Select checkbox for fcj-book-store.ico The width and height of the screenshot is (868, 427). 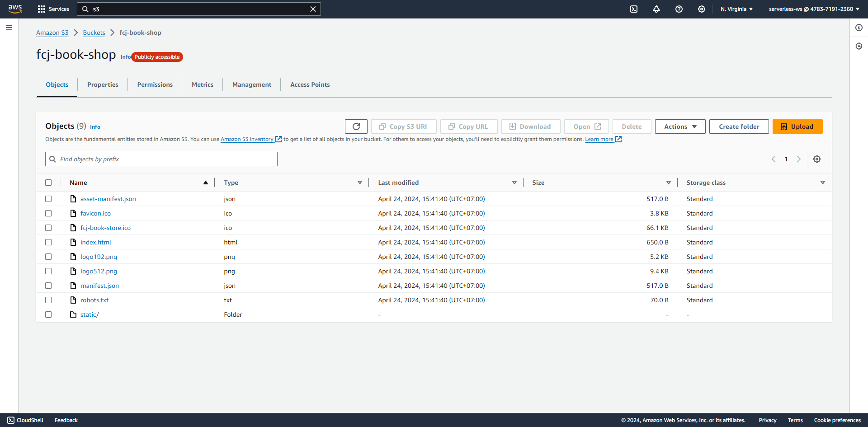click(48, 228)
